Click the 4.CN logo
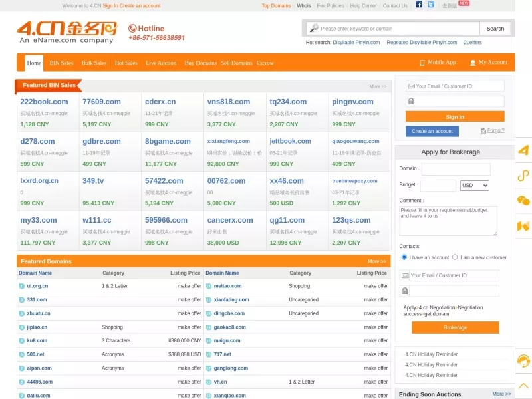 coord(67,32)
